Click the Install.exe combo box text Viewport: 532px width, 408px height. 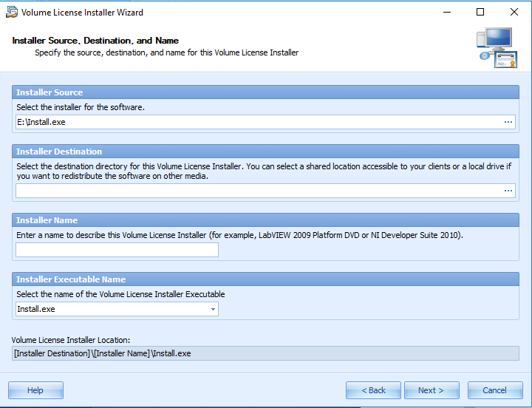111,309
